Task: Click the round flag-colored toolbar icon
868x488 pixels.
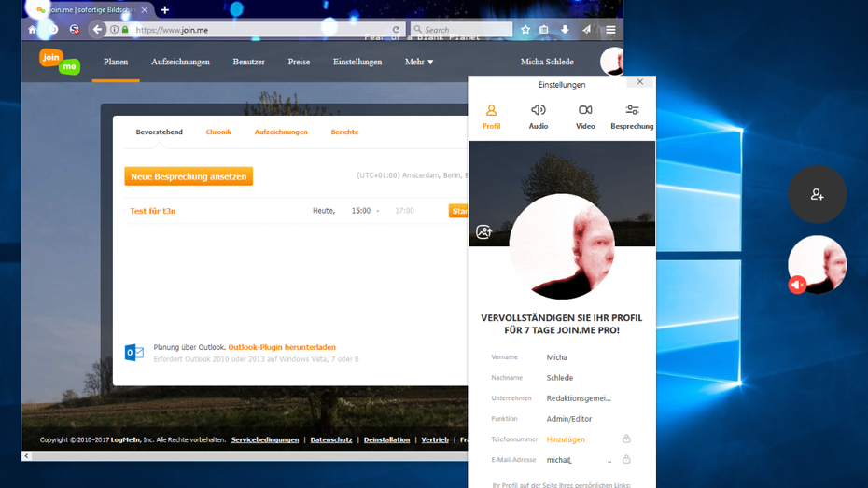Action: coord(74,29)
